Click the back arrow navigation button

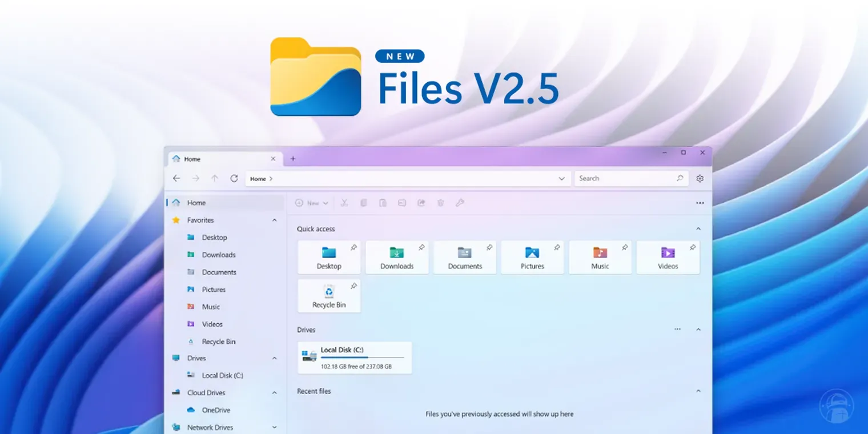click(x=176, y=179)
